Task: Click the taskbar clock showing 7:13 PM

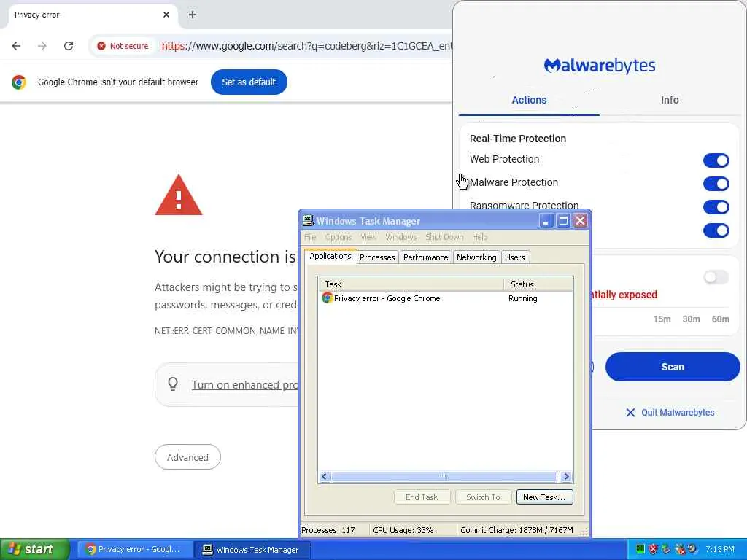Action: [720, 549]
